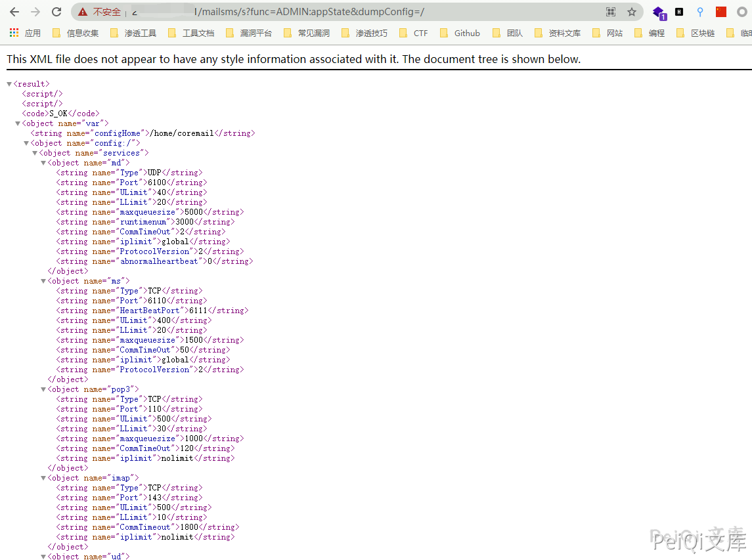The height and width of the screenshot is (560, 752).
Task: Collapse the object name="pop3" node
Action: pyautogui.click(x=43, y=389)
